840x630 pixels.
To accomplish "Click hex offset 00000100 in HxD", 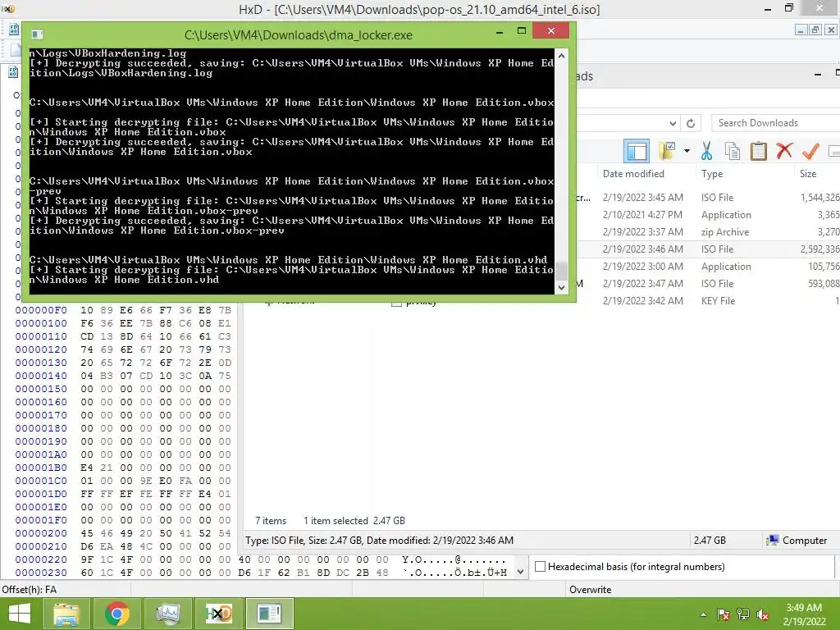I will click(x=41, y=323).
